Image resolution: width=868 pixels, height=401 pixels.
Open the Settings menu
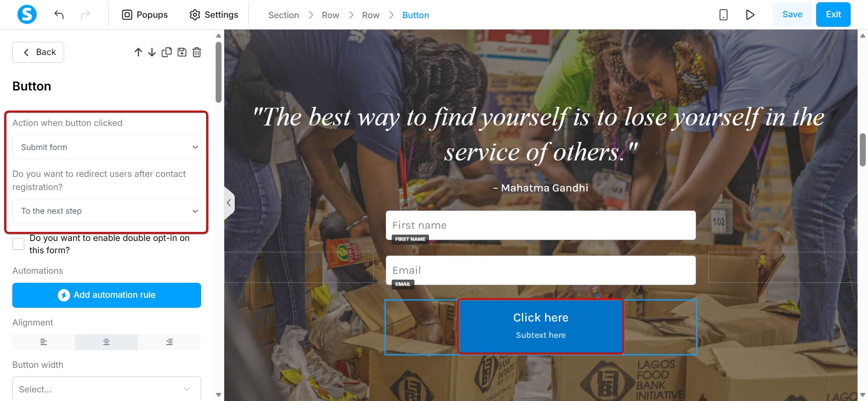pos(213,15)
